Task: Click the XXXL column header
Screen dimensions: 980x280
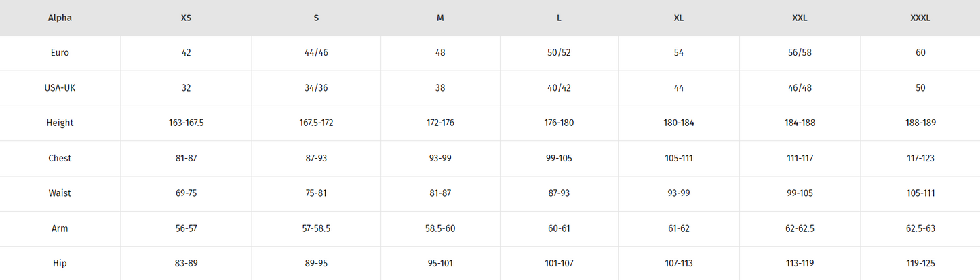Action: point(920,18)
